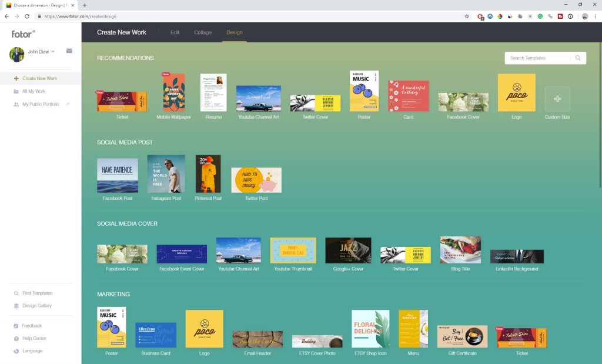The image size is (602, 364).
Task: Click the Custom Size plus icon
Action: tap(557, 99)
